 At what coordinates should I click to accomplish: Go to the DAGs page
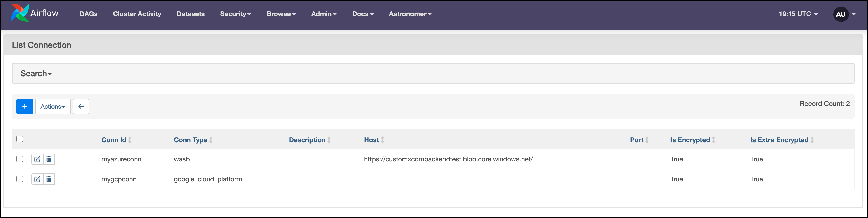tap(88, 14)
